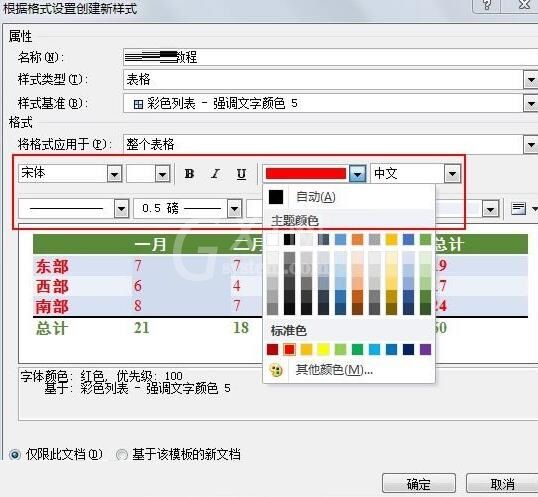Pick the orange theme color swatch in top row
The height and width of the screenshot is (497, 538).
click(357, 239)
